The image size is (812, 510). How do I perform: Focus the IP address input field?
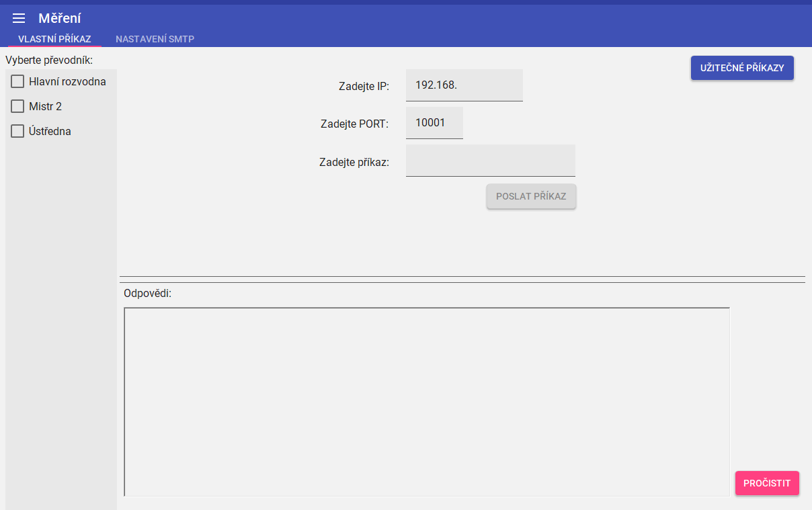pos(464,85)
